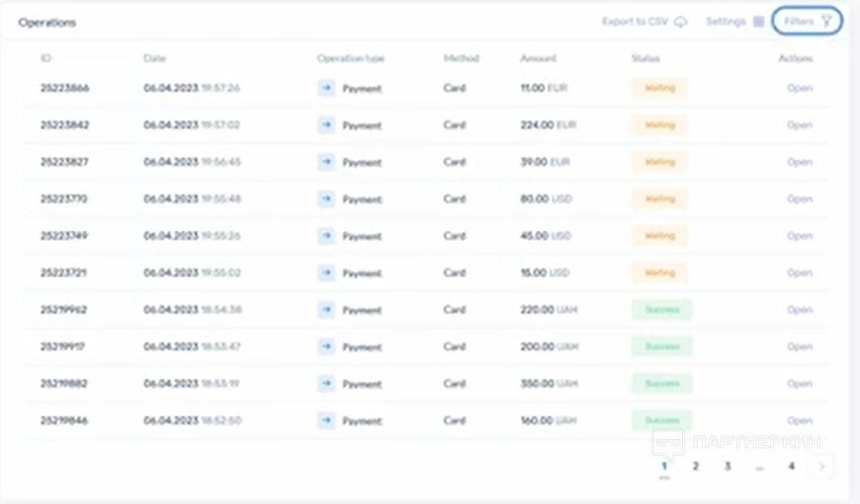Click the Payment label for ID 25223749

click(362, 236)
